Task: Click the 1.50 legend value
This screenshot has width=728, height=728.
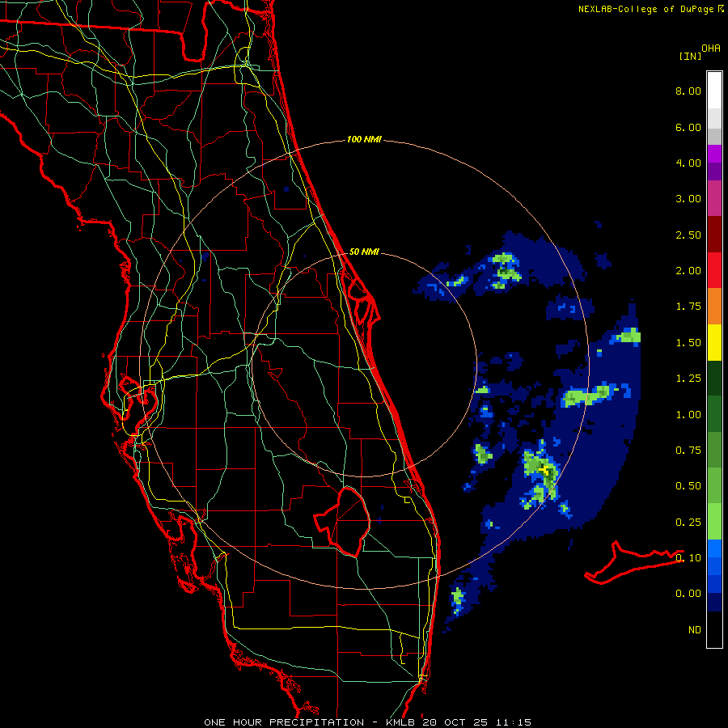Action: point(688,343)
